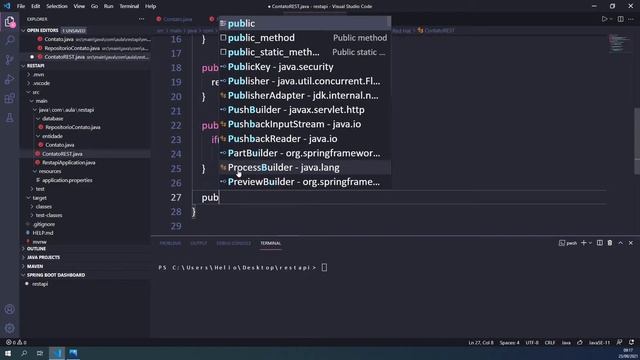This screenshot has width=640, height=360.
Task: Open the Testing flask view
Action: point(9,118)
